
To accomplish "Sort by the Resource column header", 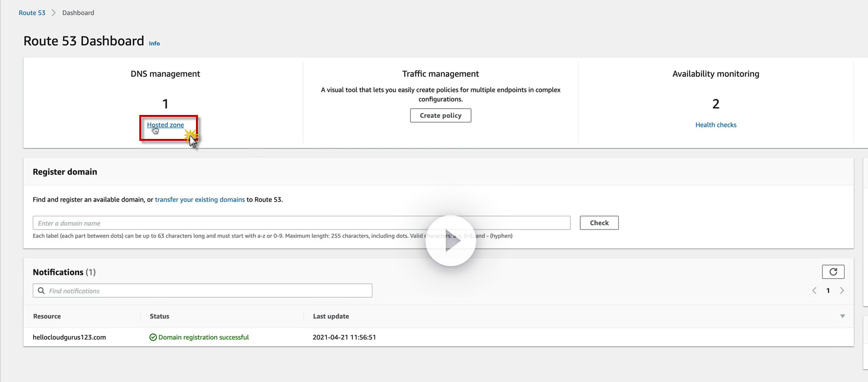I will tap(47, 316).
